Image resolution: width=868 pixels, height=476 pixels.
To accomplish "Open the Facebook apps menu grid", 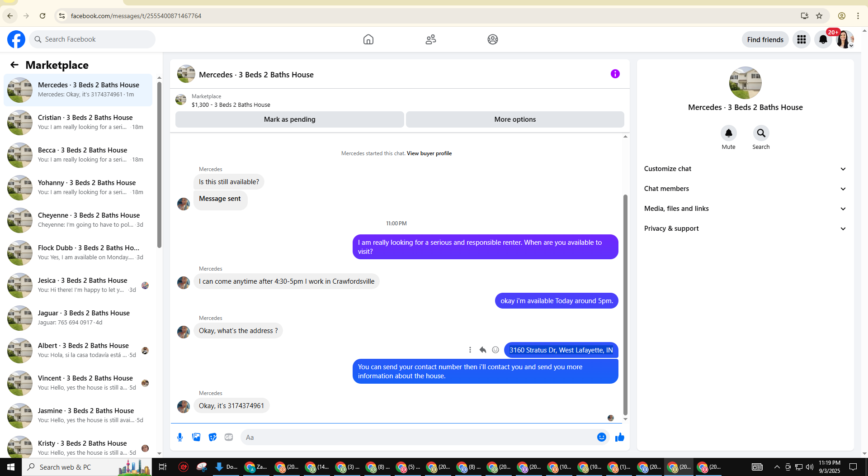I will (802, 39).
